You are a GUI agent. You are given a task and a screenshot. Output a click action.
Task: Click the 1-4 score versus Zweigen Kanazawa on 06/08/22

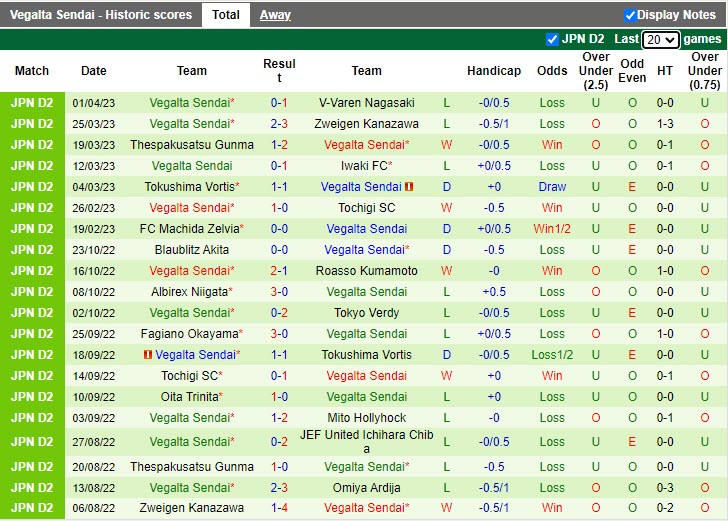point(279,508)
